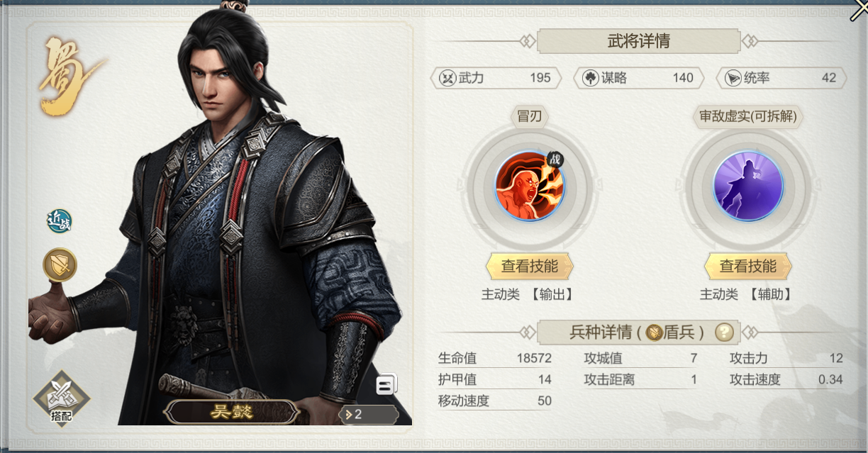Click the 武力 crossed weapons stat icon
868x453 pixels.
click(x=446, y=78)
